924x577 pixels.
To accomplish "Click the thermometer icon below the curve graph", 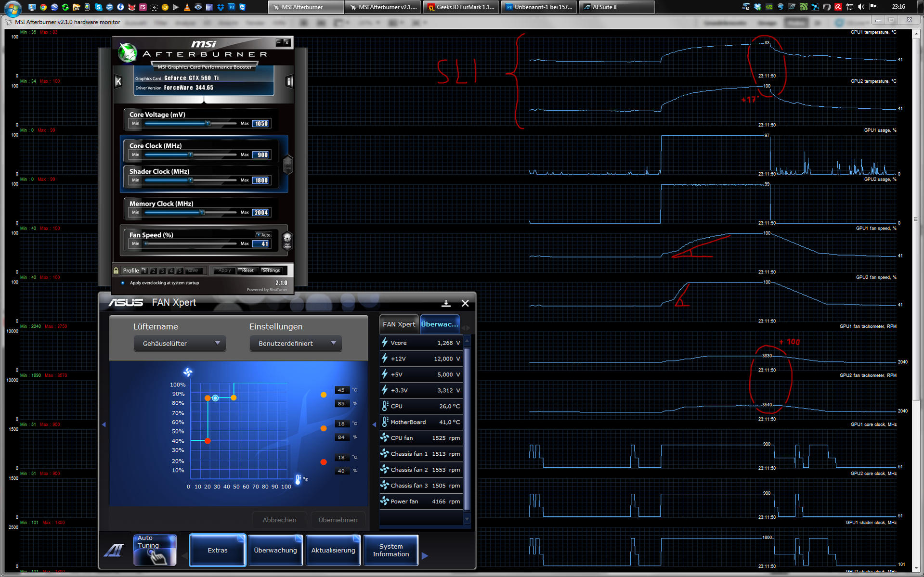I will (298, 479).
